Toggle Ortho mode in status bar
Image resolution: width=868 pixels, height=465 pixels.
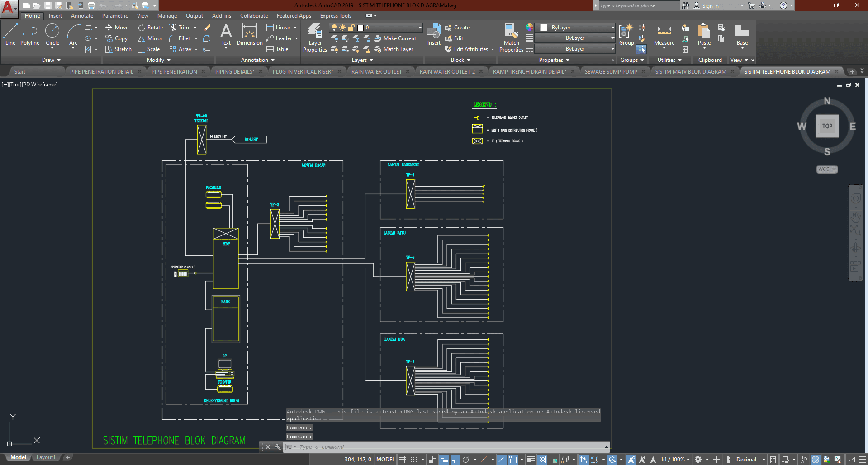click(455, 460)
